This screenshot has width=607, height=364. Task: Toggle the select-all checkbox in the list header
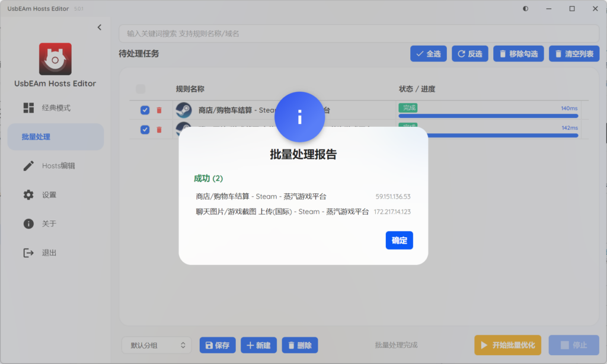coord(140,88)
